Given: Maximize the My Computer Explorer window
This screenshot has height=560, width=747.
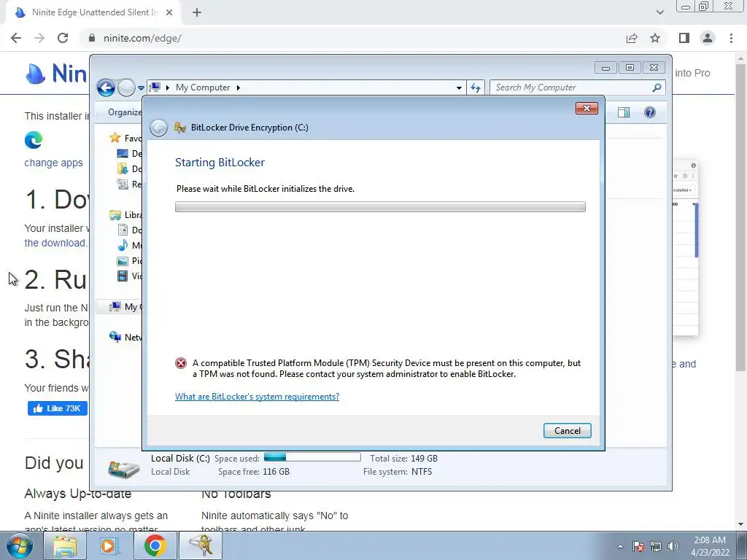Looking at the screenshot, I should (630, 68).
